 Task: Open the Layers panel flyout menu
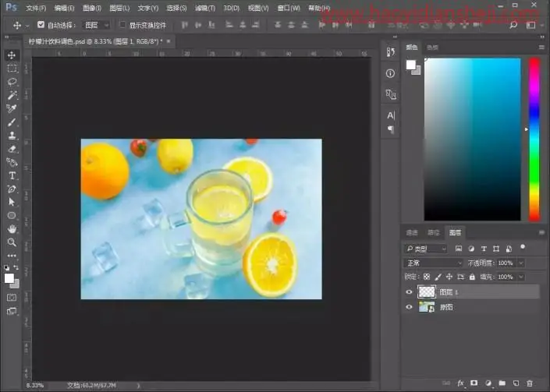coord(542,232)
